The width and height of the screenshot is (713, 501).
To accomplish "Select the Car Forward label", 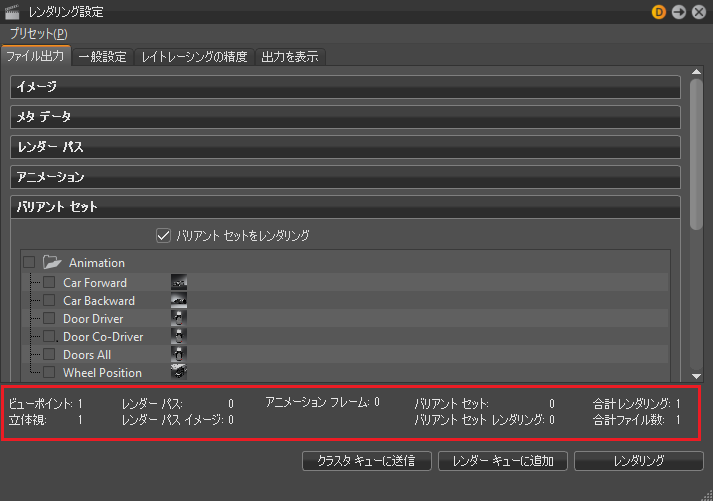I will point(95,283).
